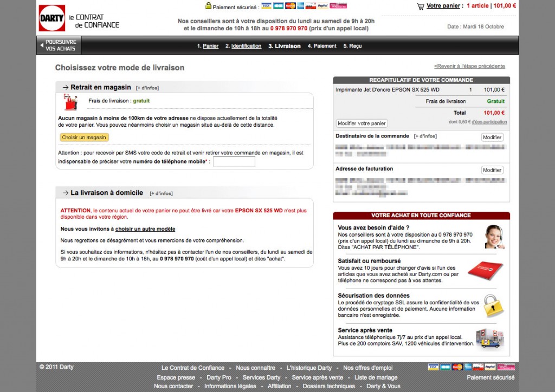
Task: Click the Vous avez besoin d'aide ? heading
Action: point(373,228)
